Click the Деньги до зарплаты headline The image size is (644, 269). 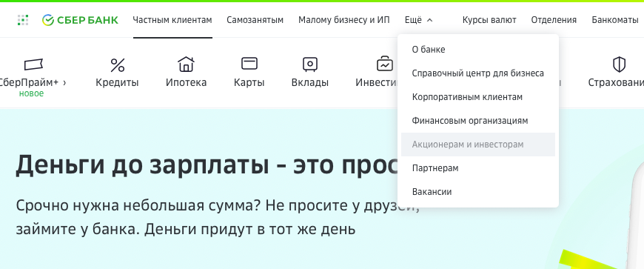pos(207,165)
